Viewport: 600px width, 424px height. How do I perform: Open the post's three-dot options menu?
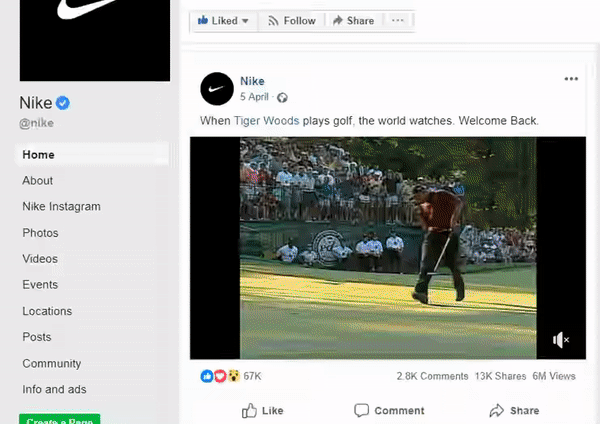tap(571, 79)
